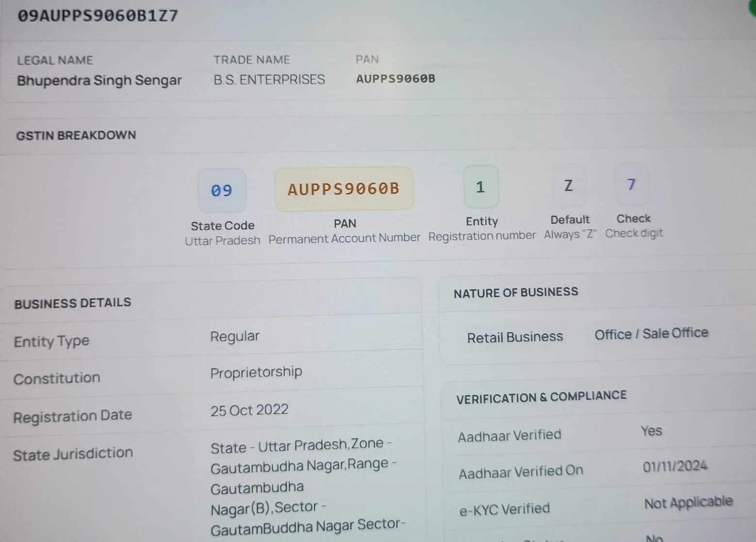Click the GSTIN number 09AUPPS9060B1Z7 heading

coord(98,16)
